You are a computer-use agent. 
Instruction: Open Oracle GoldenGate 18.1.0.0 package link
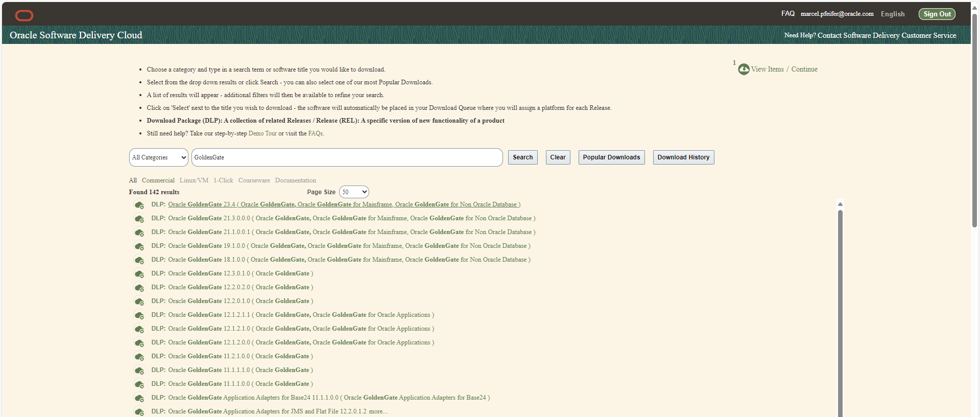[x=349, y=260]
